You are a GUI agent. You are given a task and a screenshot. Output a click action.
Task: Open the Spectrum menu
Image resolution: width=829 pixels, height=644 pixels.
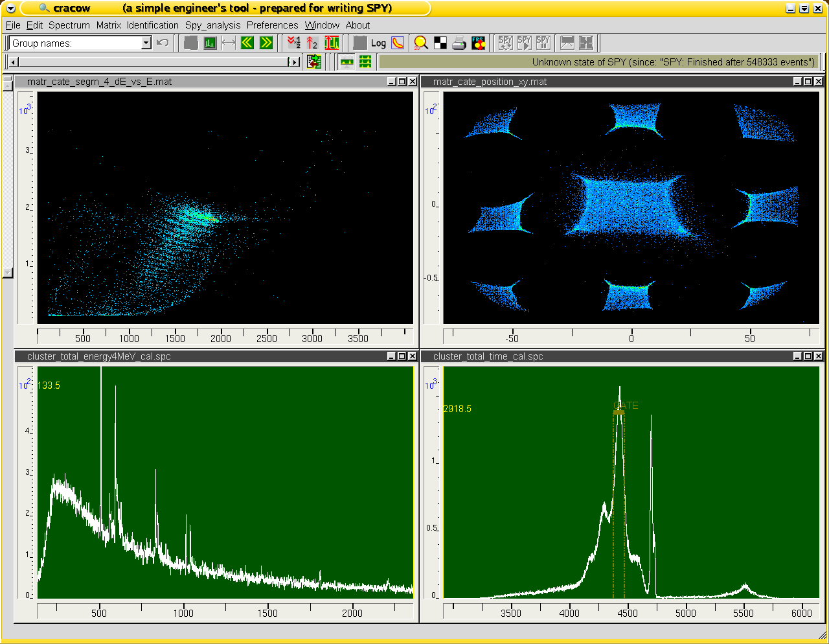point(69,25)
